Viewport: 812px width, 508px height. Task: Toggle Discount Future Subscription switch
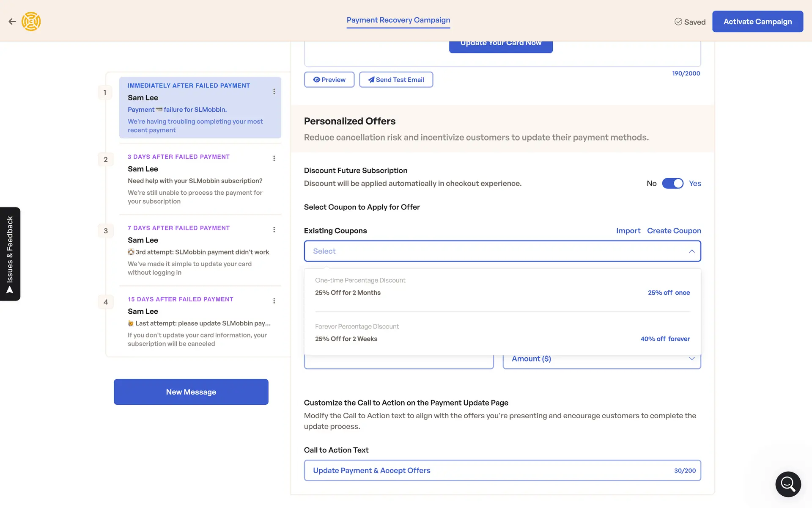(x=672, y=183)
